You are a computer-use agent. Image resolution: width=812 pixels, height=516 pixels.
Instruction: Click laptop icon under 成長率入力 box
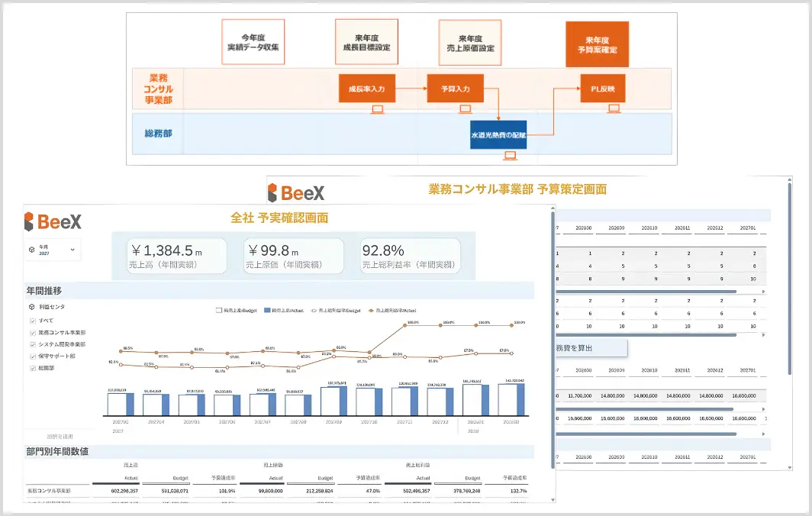[x=378, y=109]
